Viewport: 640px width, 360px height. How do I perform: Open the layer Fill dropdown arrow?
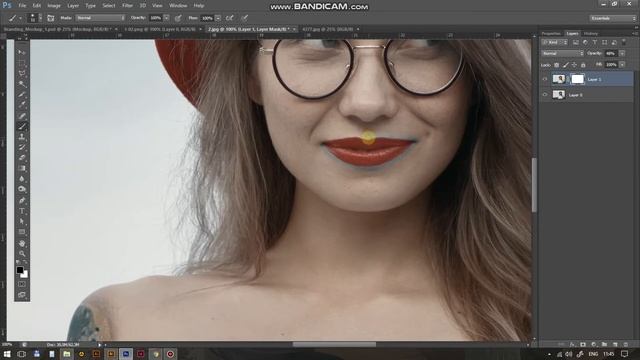[x=622, y=65]
